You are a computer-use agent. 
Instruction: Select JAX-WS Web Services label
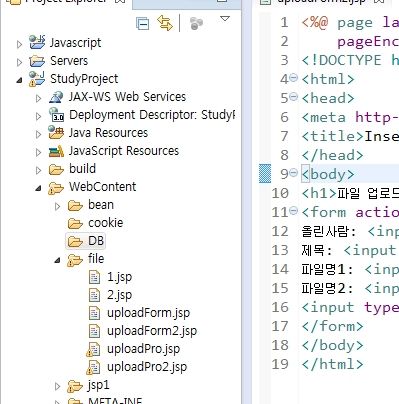click(x=127, y=97)
